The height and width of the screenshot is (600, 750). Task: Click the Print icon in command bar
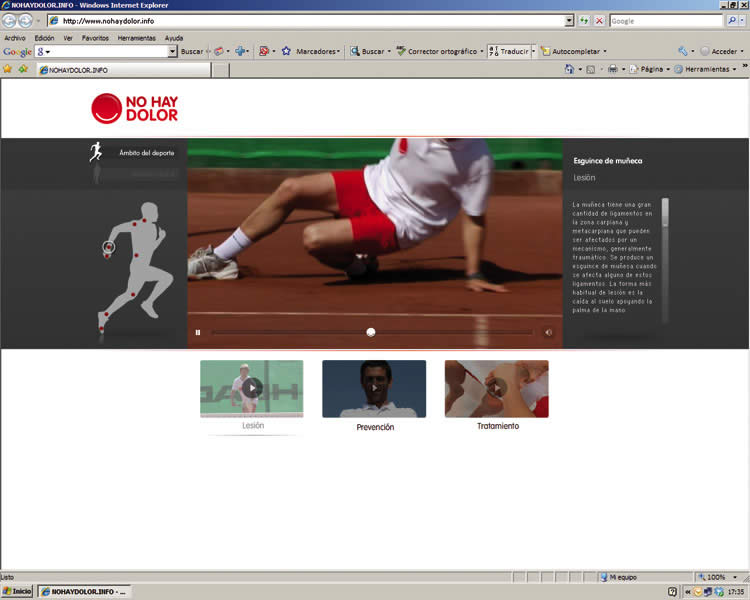(613, 69)
